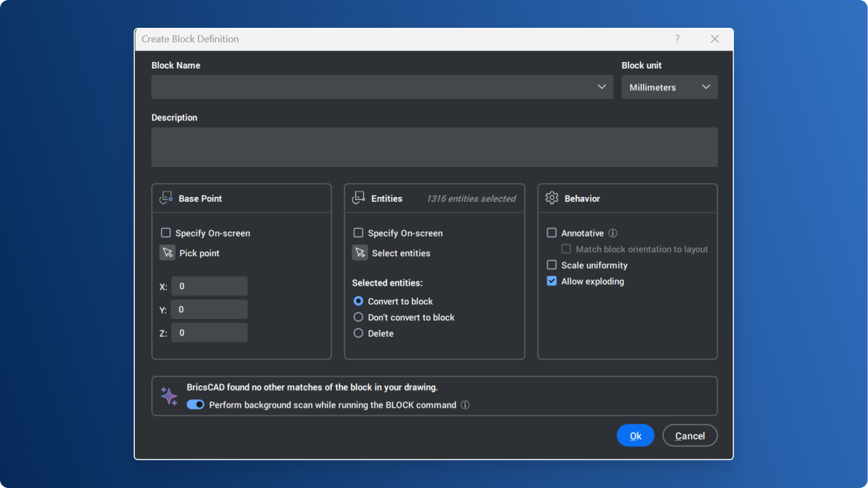Select the Delete radio option
This screenshot has width=868, height=488.
pyautogui.click(x=358, y=333)
